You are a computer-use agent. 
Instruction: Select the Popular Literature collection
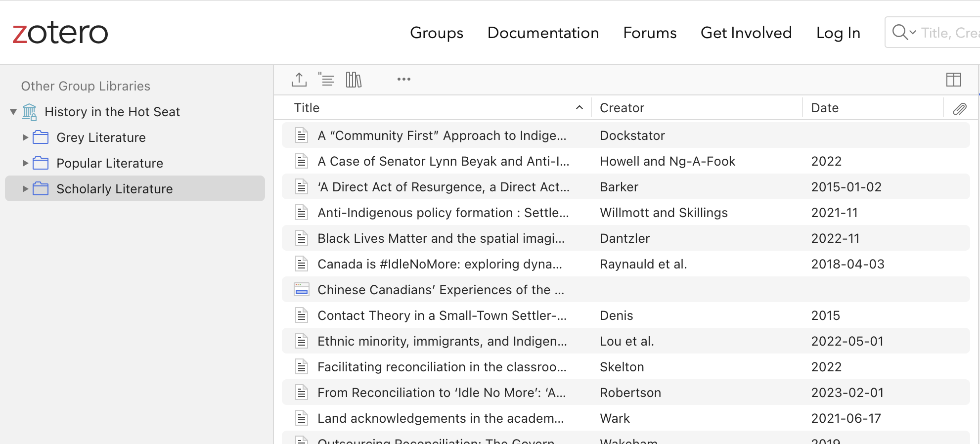click(110, 163)
